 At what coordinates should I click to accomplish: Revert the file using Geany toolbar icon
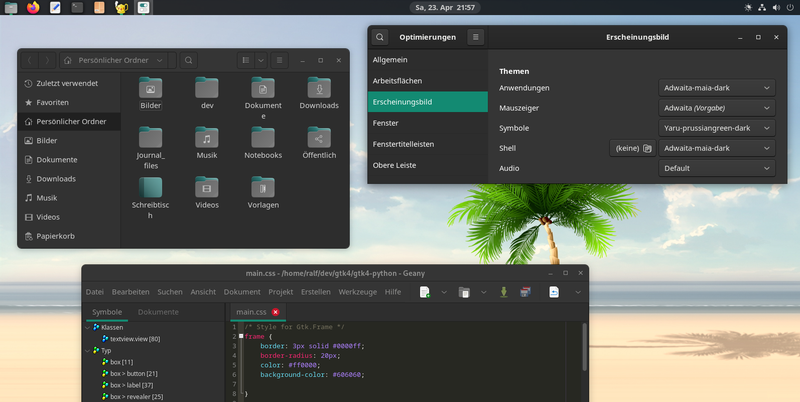click(x=554, y=292)
